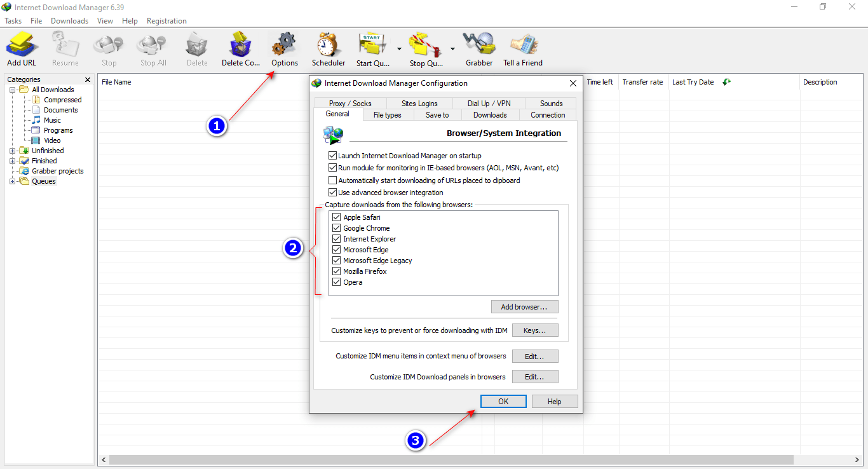Open the View menu
This screenshot has width=868, height=469.
coord(105,21)
